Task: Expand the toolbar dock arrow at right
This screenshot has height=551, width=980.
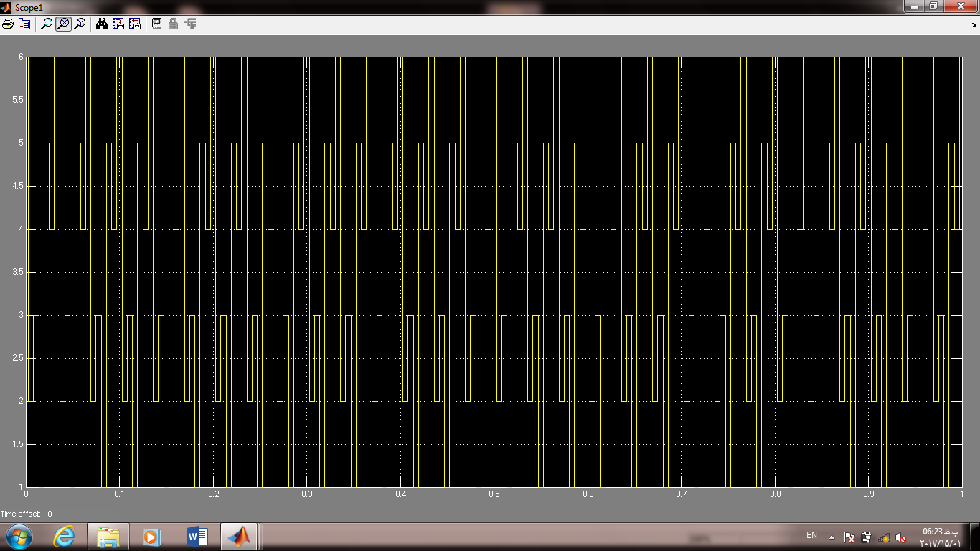Action: point(974,24)
